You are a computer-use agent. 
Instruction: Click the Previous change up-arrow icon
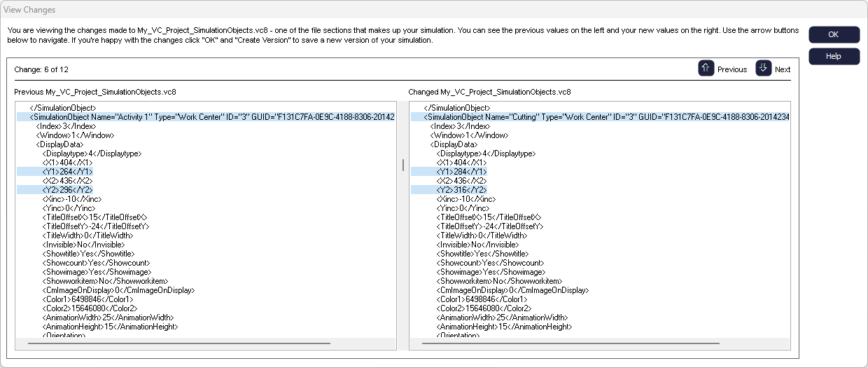(706, 68)
